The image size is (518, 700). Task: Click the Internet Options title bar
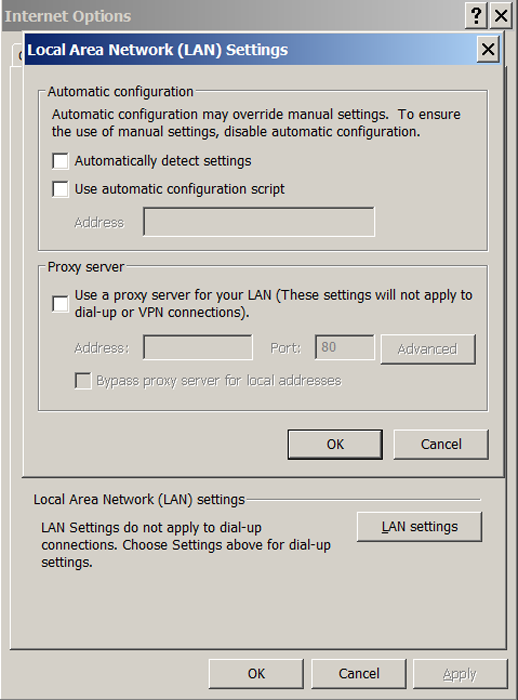click(x=232, y=16)
